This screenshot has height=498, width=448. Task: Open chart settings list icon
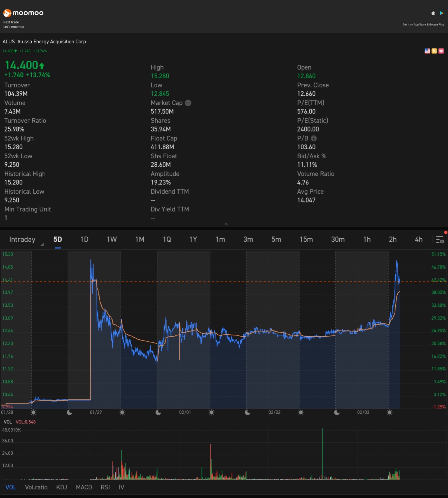(440, 239)
